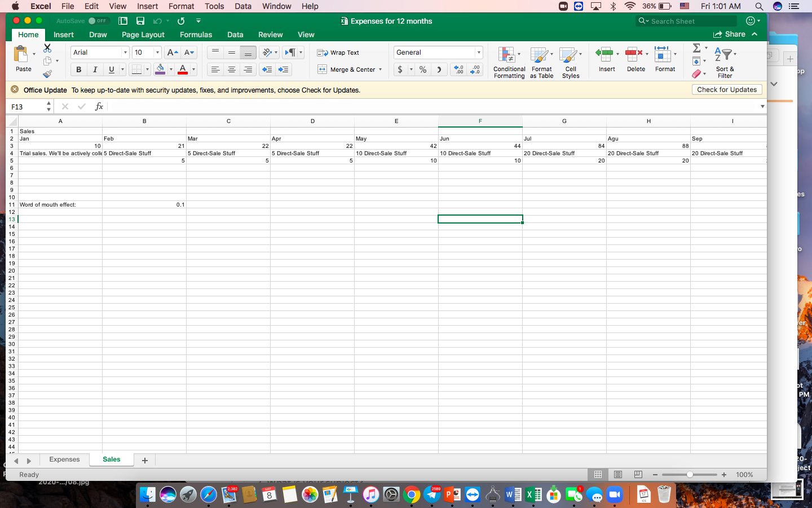Open the Arial font dropdown
The width and height of the screenshot is (812, 508).
point(125,52)
